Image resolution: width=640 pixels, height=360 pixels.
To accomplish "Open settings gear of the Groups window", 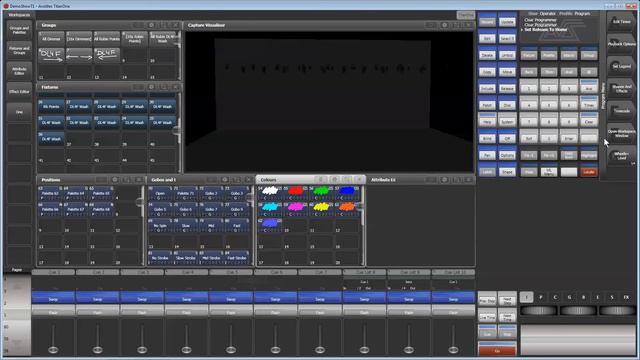I will 151,25.
